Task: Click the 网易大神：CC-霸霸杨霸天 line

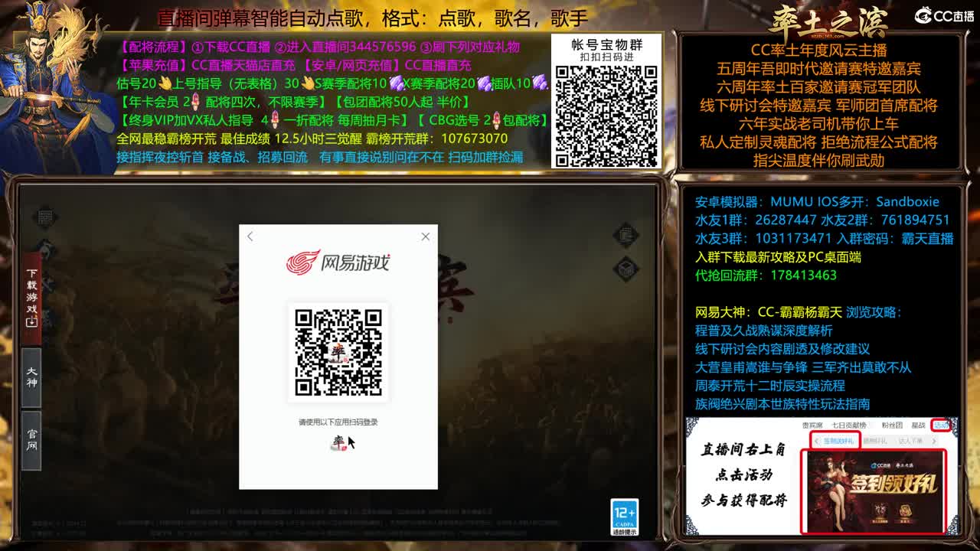Action: tap(799, 312)
